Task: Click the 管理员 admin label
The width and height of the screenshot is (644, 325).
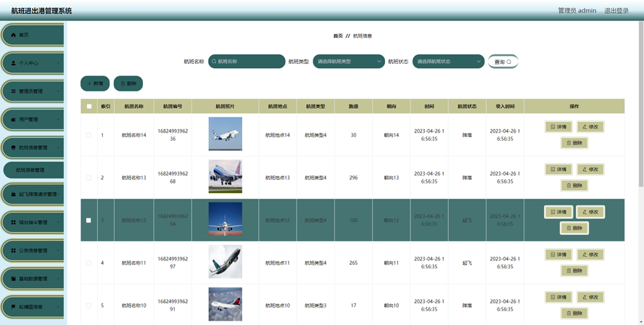Action: click(x=577, y=11)
